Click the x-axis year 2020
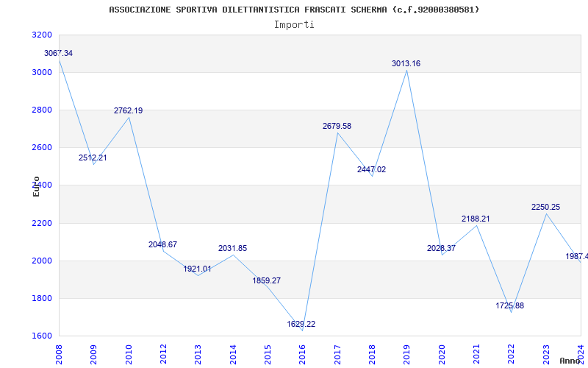Image resolution: width=588 pixels, height=368 pixels. pos(442,355)
